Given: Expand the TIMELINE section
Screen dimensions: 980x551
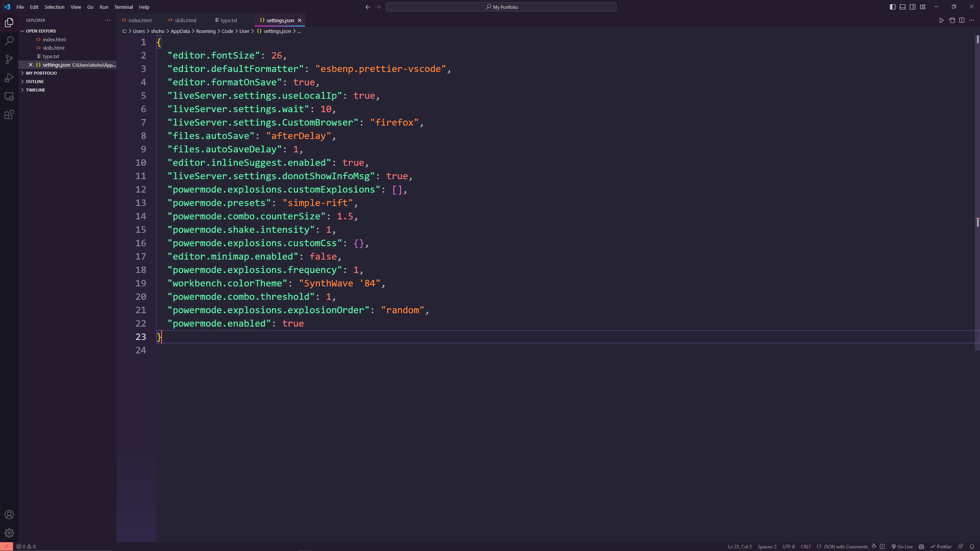Looking at the screenshot, I should (23, 90).
